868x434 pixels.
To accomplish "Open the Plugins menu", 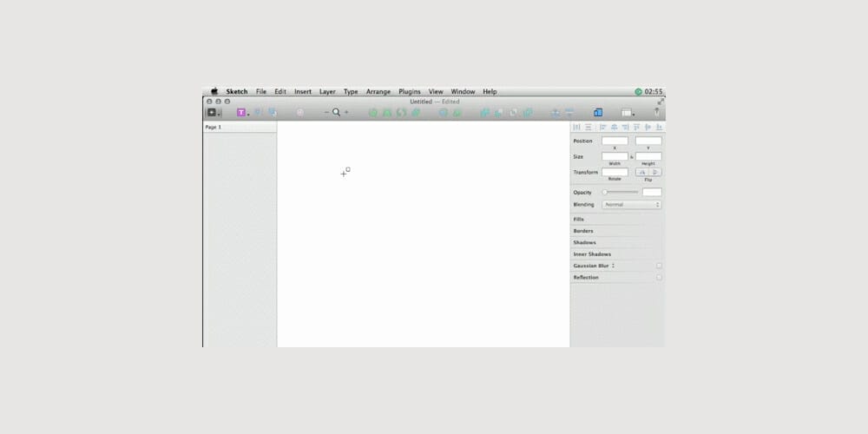I will click(410, 92).
